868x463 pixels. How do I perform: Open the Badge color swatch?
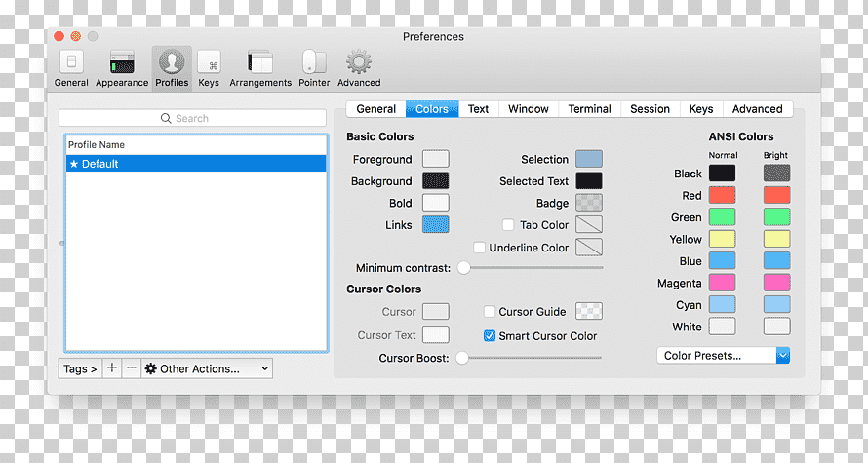(x=589, y=203)
